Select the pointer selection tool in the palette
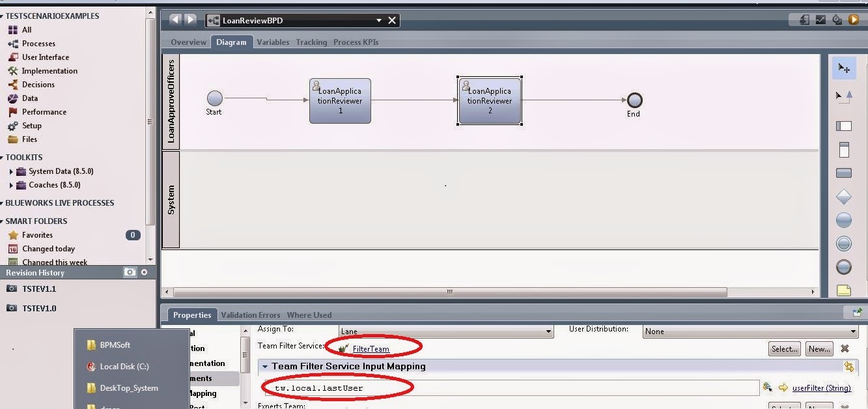868x409 pixels. coord(843,68)
